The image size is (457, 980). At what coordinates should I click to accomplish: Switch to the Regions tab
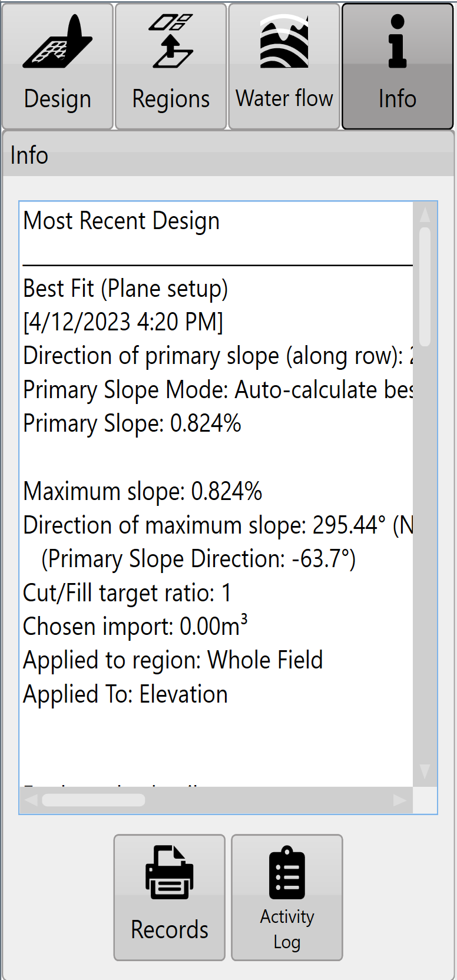[171, 66]
